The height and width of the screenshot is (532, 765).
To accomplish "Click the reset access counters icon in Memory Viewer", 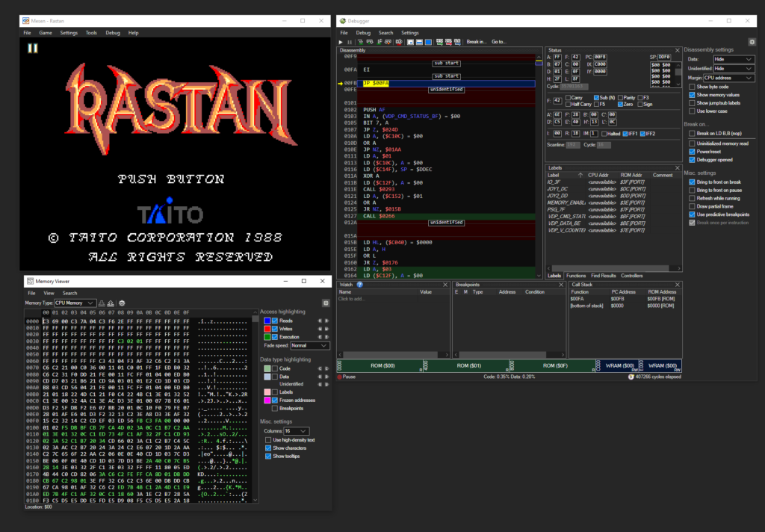I will [122, 303].
